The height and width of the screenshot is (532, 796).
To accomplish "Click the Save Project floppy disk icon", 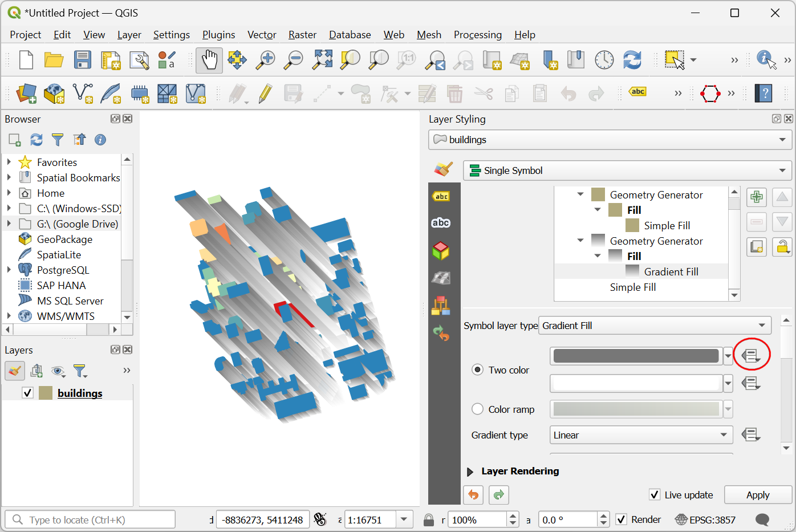I will point(82,60).
